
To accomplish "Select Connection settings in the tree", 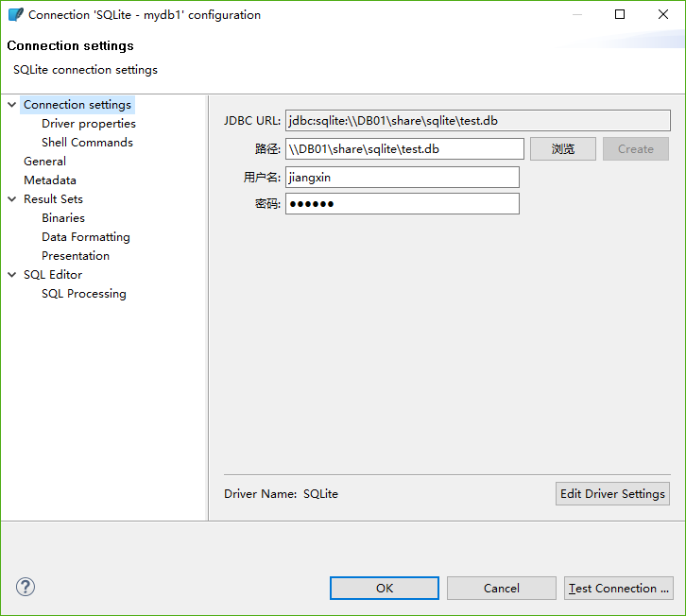I will coord(77,105).
